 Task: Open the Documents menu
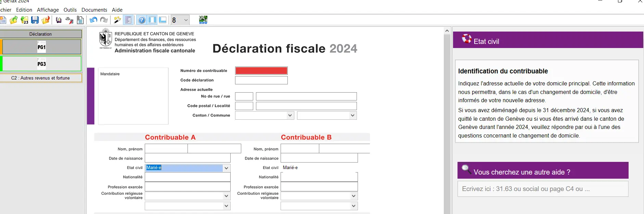tap(94, 10)
